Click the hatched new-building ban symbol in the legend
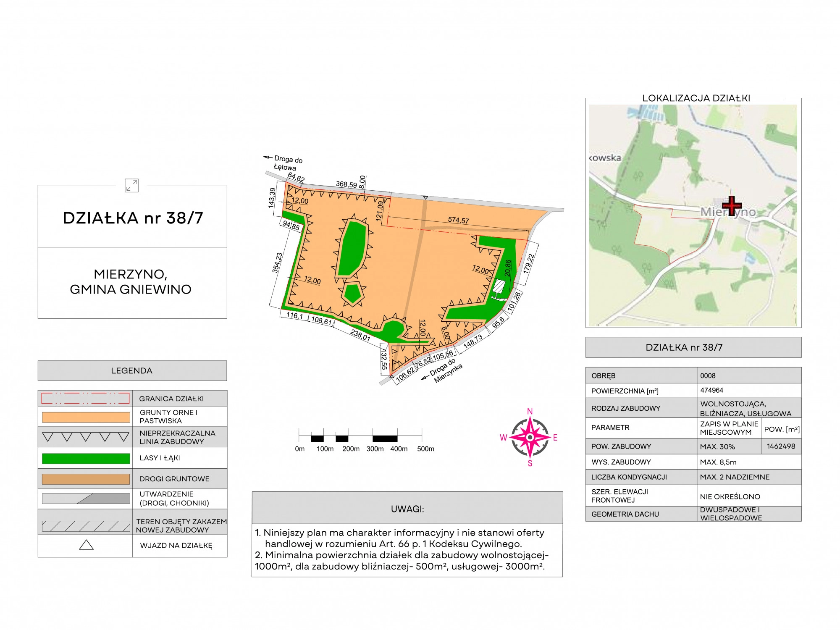 86,526
